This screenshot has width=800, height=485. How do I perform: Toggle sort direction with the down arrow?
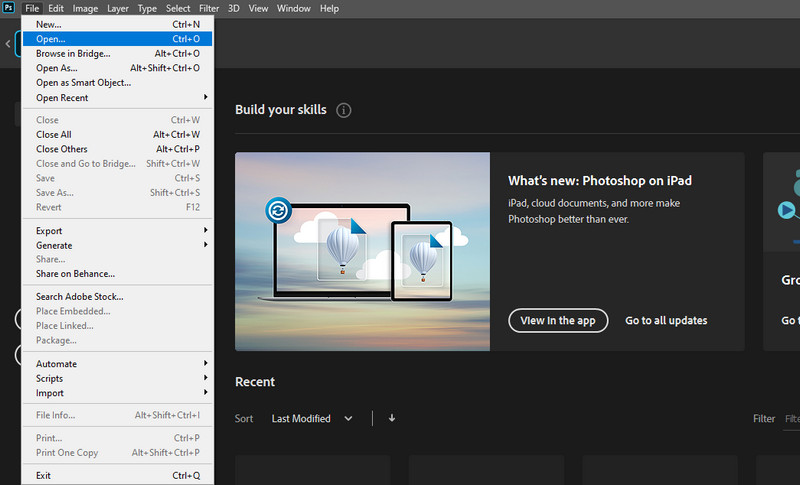392,418
